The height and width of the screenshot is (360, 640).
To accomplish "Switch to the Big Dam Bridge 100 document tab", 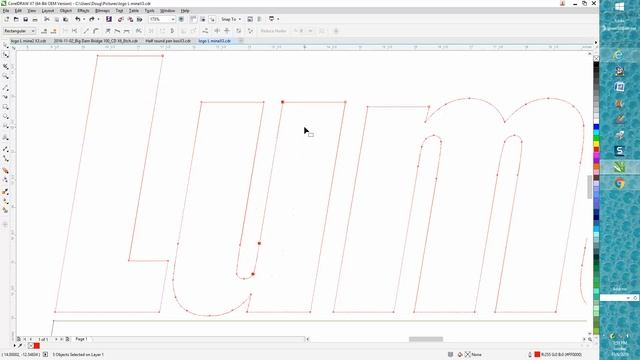I will [96, 41].
